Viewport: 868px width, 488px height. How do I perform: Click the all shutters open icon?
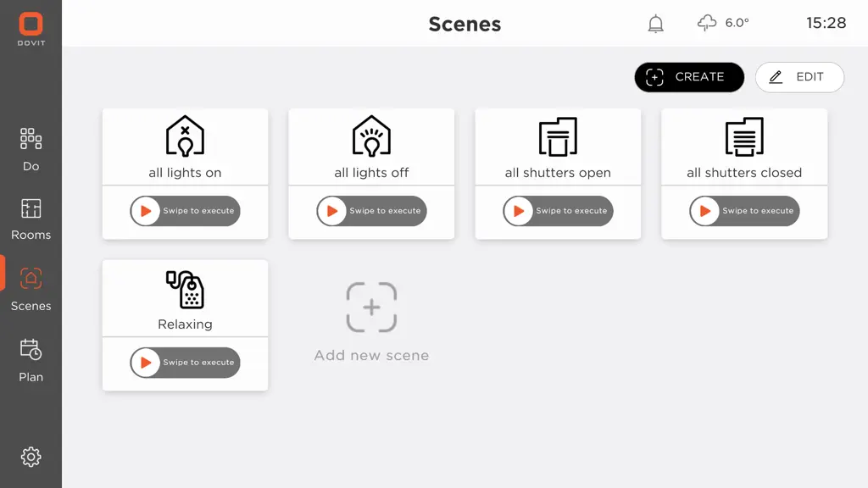[558, 136]
